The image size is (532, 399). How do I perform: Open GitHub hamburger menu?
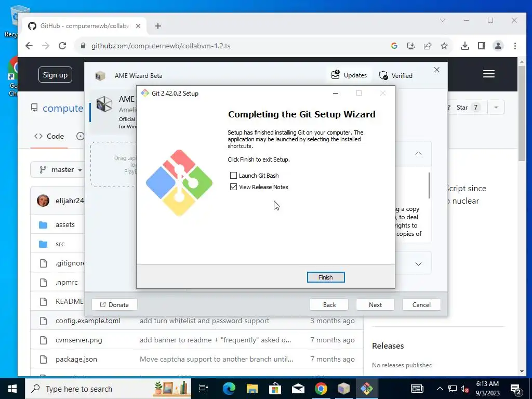488,74
